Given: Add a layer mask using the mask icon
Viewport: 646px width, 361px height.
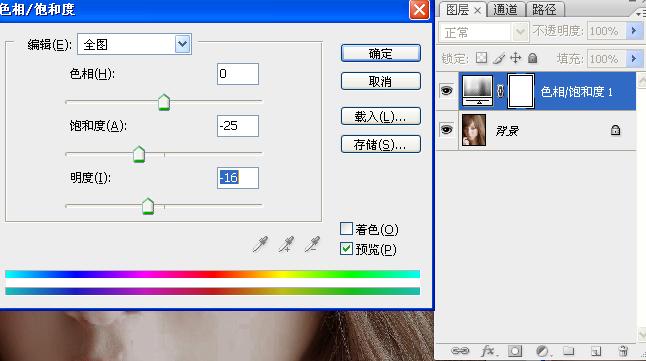Looking at the screenshot, I should (x=515, y=351).
